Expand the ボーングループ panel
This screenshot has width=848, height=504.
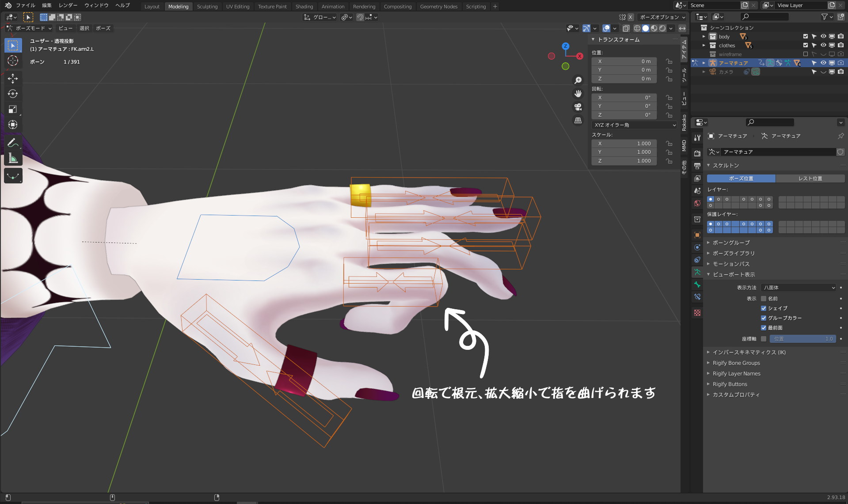tap(731, 243)
